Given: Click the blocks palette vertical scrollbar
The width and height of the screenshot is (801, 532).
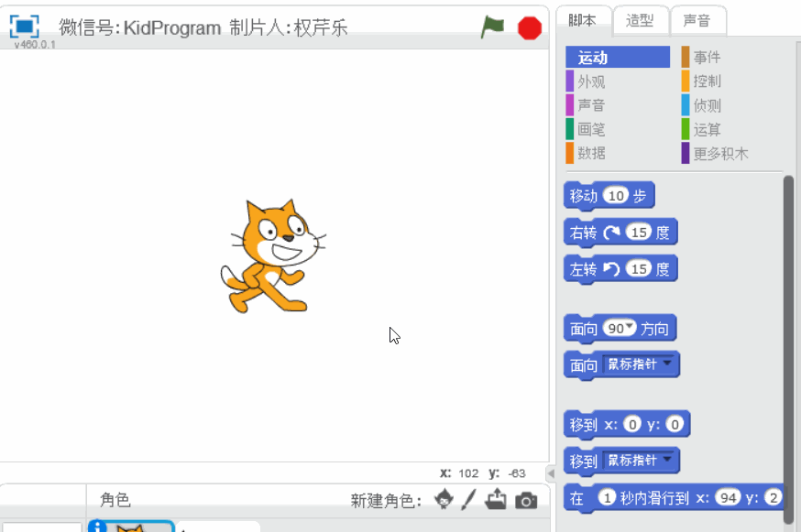Looking at the screenshot, I should [x=788, y=349].
